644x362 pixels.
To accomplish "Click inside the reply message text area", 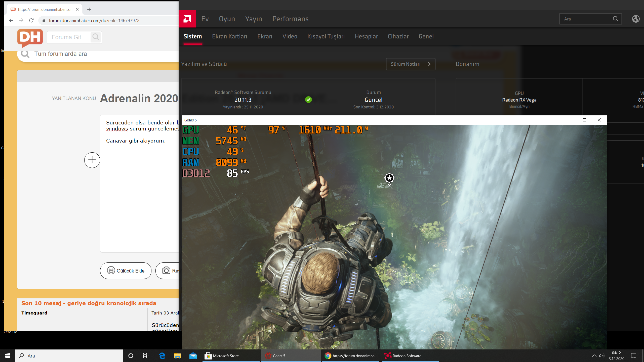I will [x=140, y=184].
